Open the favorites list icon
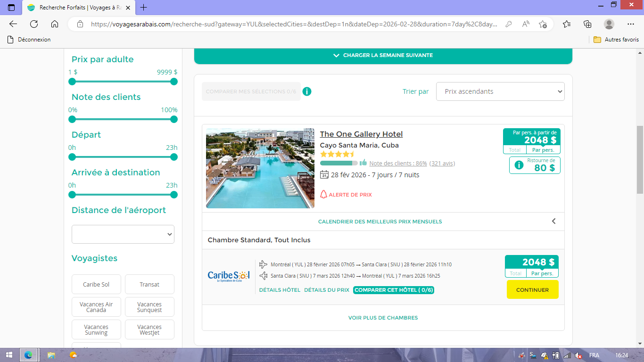Image resolution: width=644 pixels, height=362 pixels. pos(567,24)
